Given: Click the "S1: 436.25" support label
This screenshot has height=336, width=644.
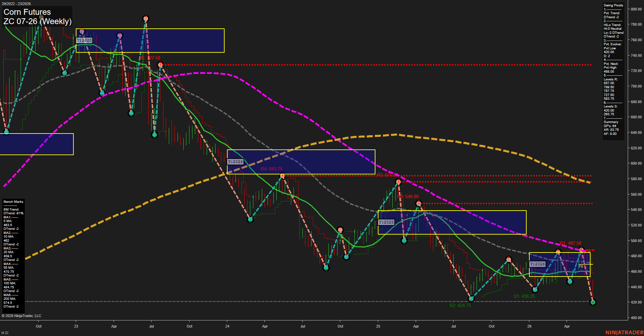Looking at the screenshot, I should (524, 296).
